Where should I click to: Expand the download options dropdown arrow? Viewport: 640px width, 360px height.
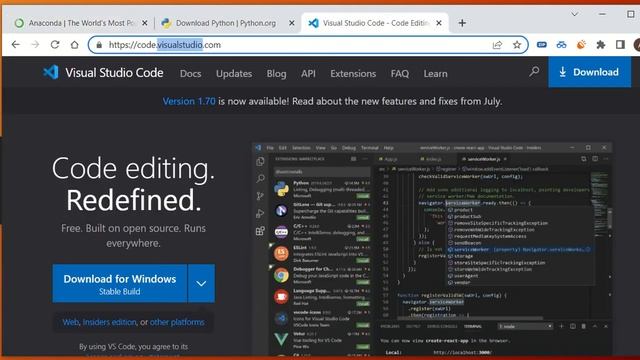201,284
